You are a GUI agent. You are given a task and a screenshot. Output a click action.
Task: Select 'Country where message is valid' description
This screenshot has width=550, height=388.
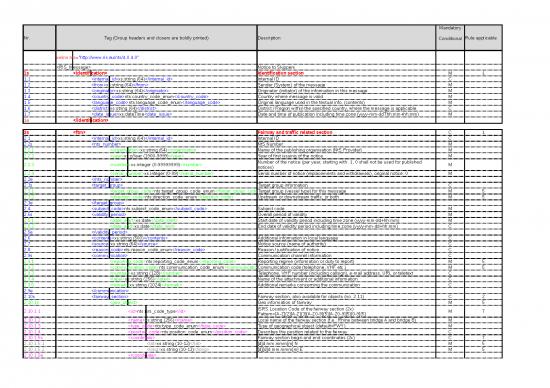tap(290, 96)
